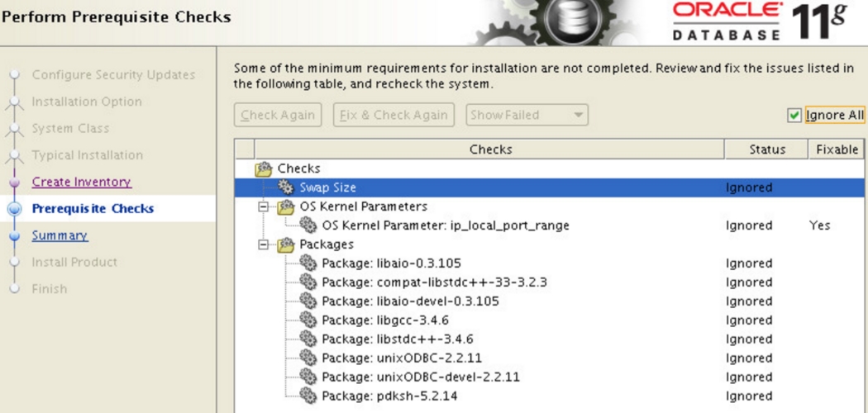Select the libstdc++-3.4.6 package row

397,339
